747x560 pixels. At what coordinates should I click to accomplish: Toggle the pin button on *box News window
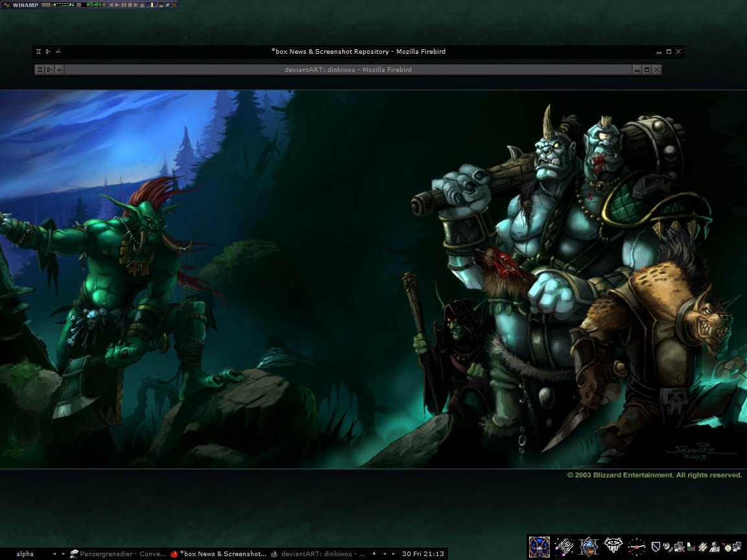[x=48, y=51]
